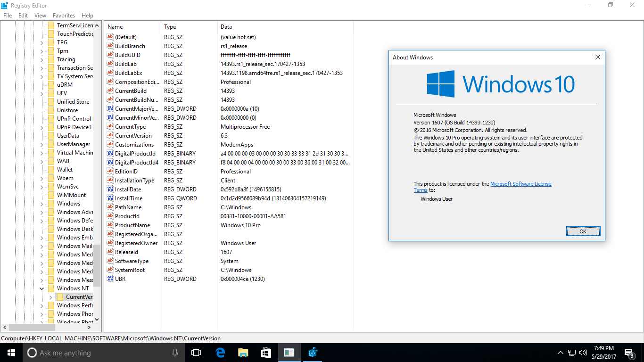
Task: Select the WIMMount tree key
Action: click(72, 195)
